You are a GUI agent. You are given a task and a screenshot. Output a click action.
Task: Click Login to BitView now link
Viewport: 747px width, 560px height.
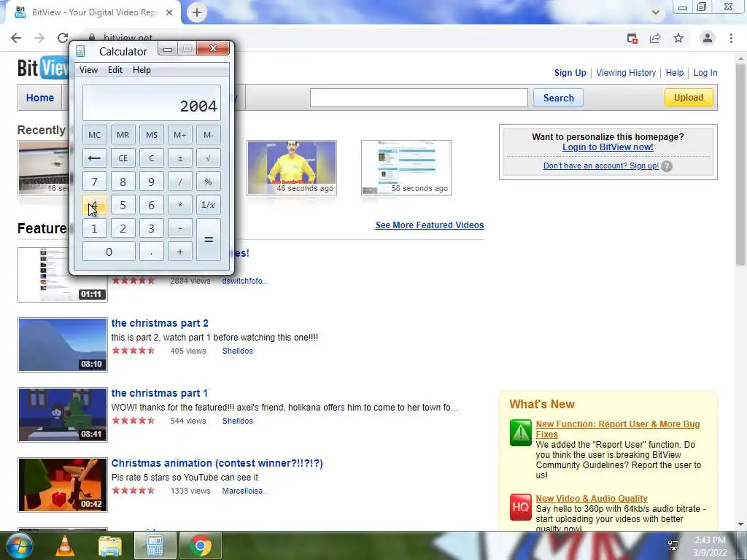pyautogui.click(x=608, y=147)
